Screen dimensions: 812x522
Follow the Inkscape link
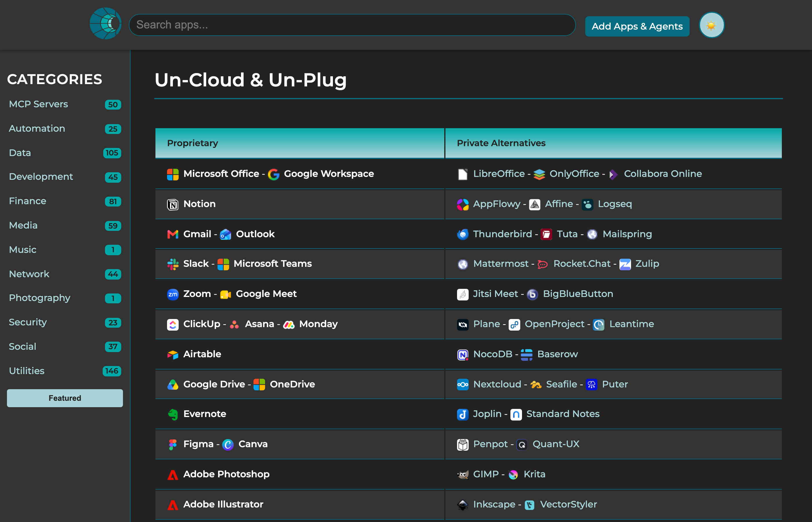click(x=494, y=504)
